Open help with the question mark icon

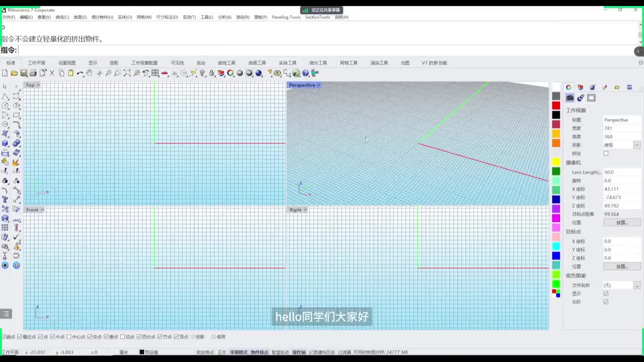tap(306, 73)
